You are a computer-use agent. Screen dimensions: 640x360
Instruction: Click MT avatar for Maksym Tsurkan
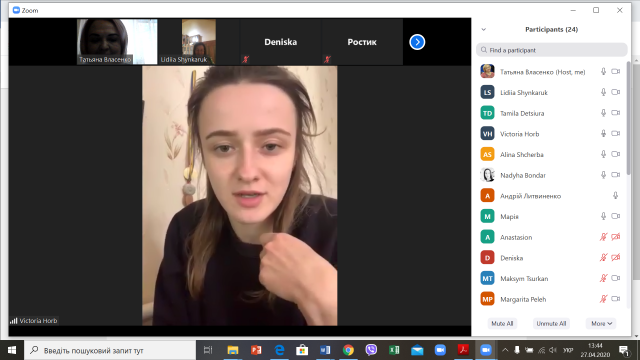click(x=487, y=278)
